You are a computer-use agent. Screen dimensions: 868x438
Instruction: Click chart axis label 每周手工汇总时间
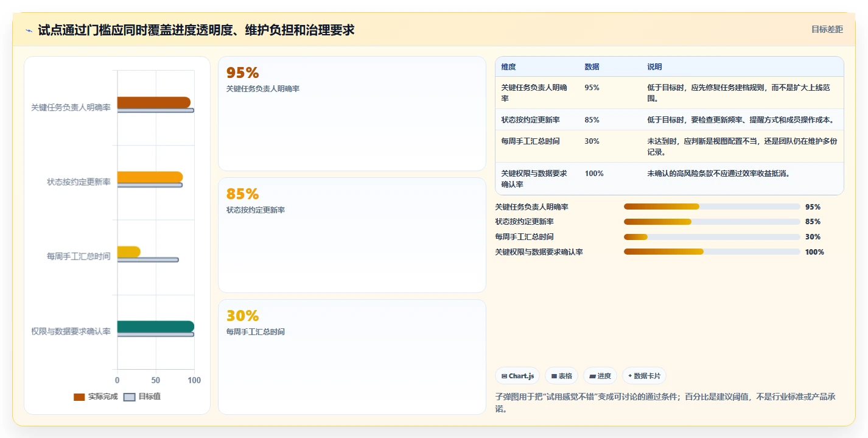coord(79,256)
